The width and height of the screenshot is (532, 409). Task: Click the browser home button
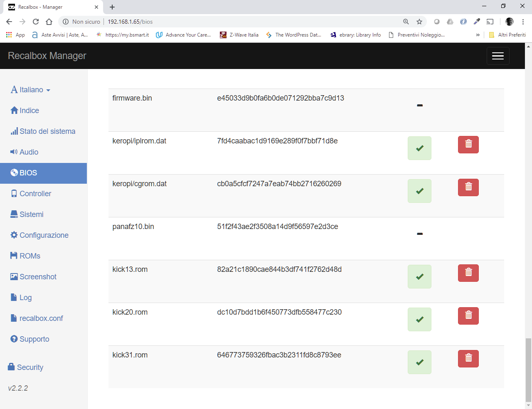(49, 22)
